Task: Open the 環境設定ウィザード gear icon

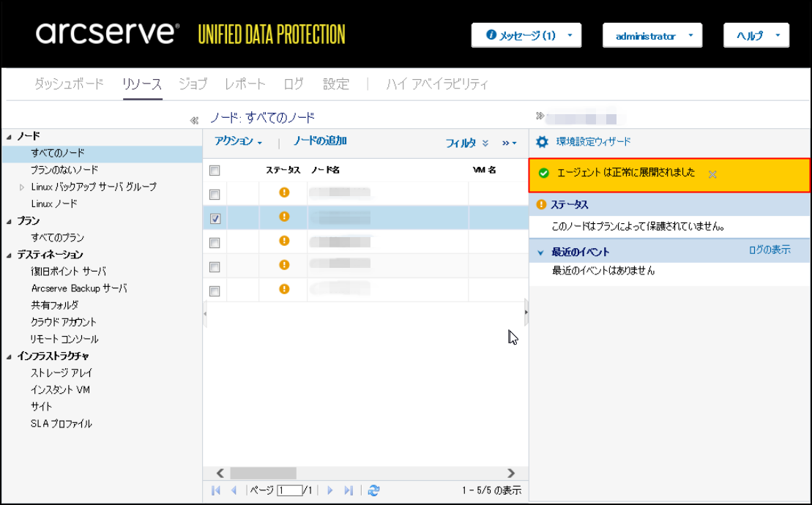Action: tap(542, 142)
